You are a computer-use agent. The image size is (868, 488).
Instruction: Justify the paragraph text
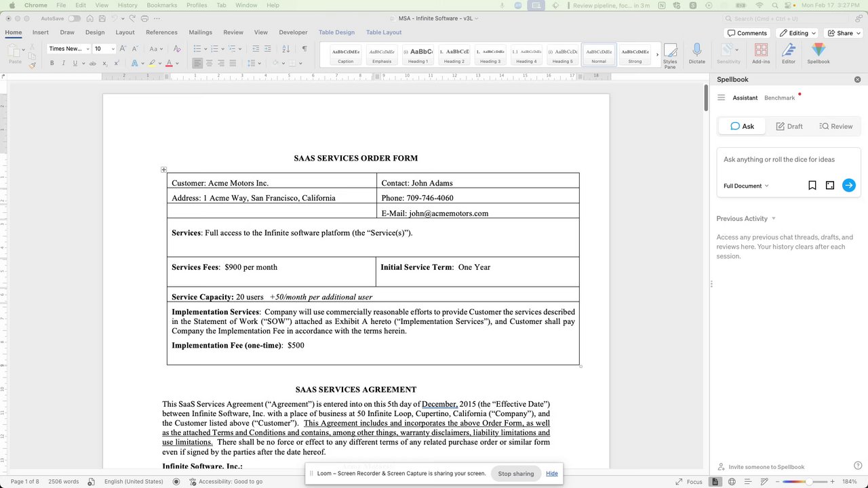[x=233, y=63]
